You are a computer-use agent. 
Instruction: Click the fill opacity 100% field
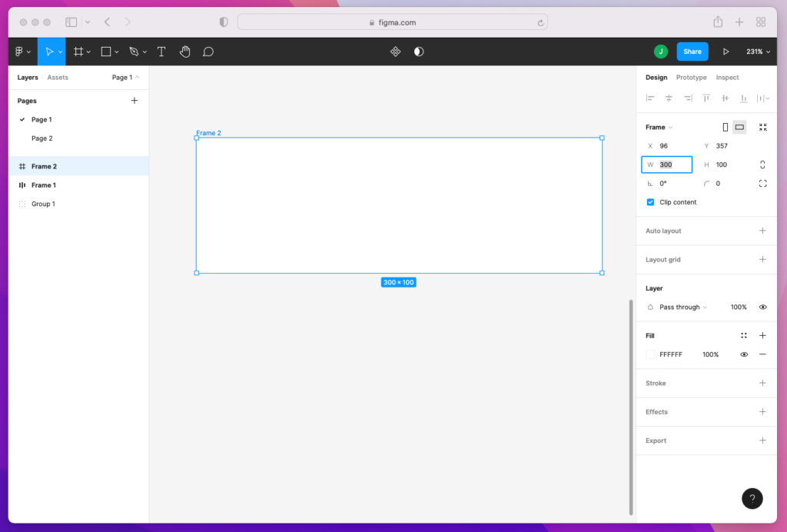point(711,354)
